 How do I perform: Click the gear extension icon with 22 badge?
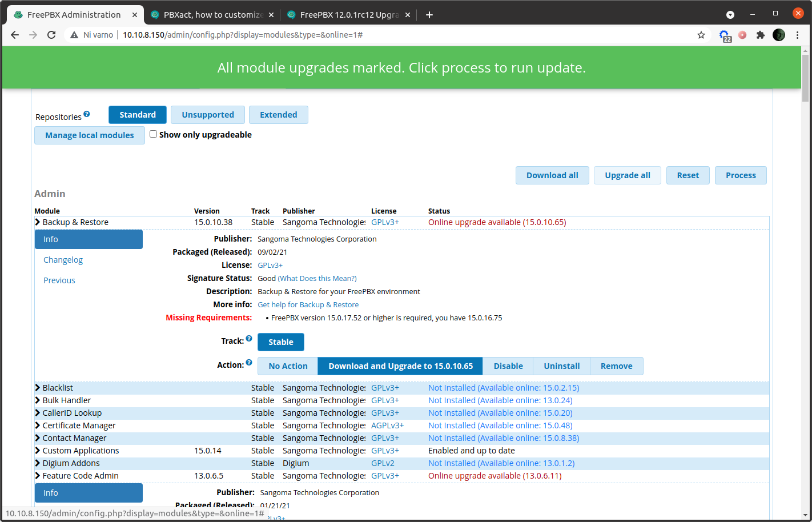[x=724, y=35]
